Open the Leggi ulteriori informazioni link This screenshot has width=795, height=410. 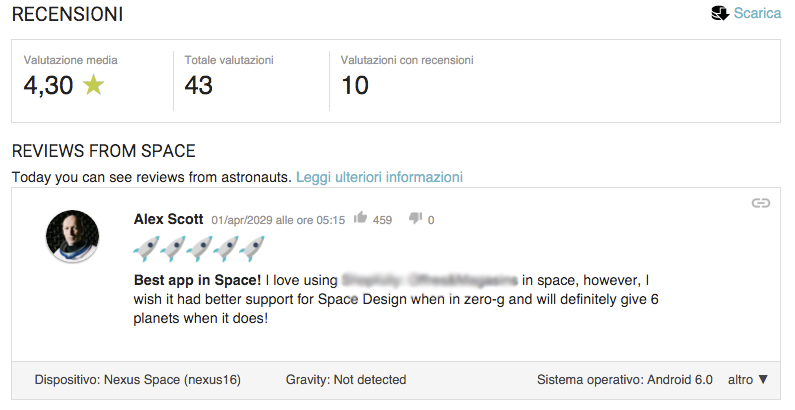(379, 177)
